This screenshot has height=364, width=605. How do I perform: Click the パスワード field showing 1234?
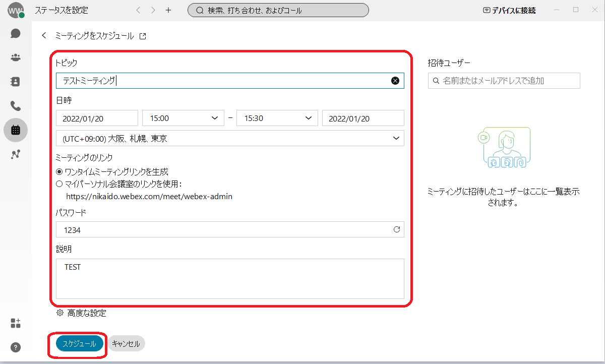click(x=230, y=230)
